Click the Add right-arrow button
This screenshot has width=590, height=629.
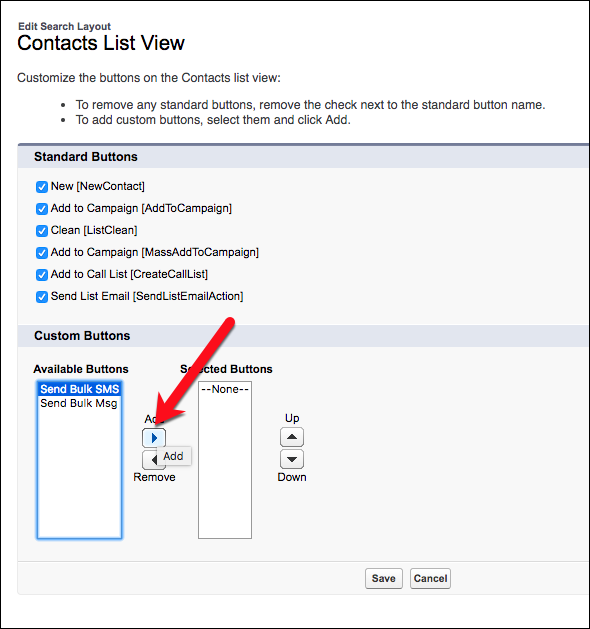tap(154, 438)
